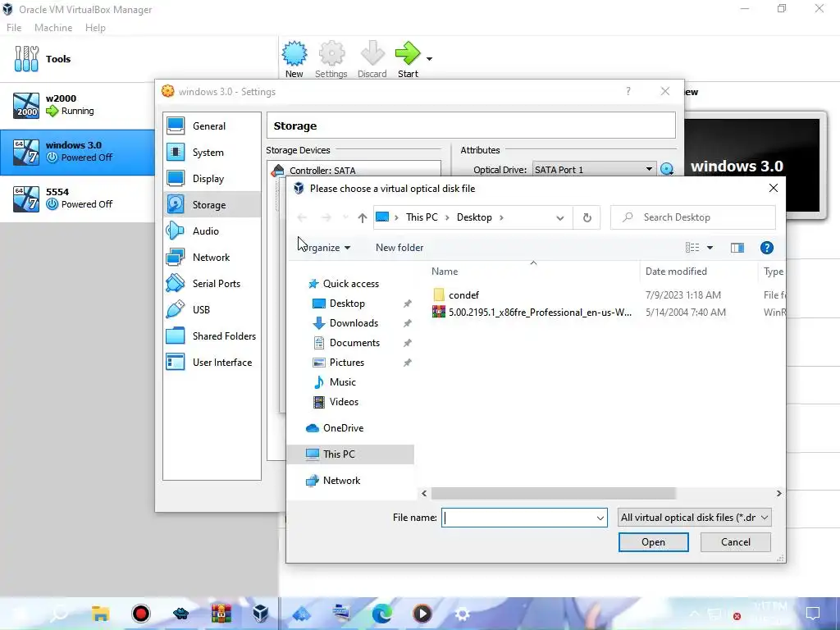The image size is (840, 630).
Task: Click the Open button
Action: tap(653, 542)
